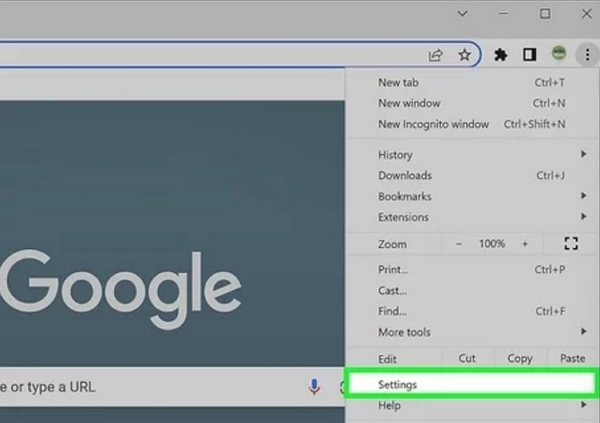
Task: Start voice search with microphone icon
Action: pos(315,386)
